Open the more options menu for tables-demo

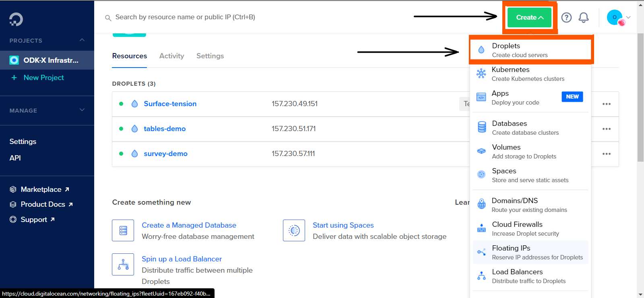pyautogui.click(x=607, y=129)
